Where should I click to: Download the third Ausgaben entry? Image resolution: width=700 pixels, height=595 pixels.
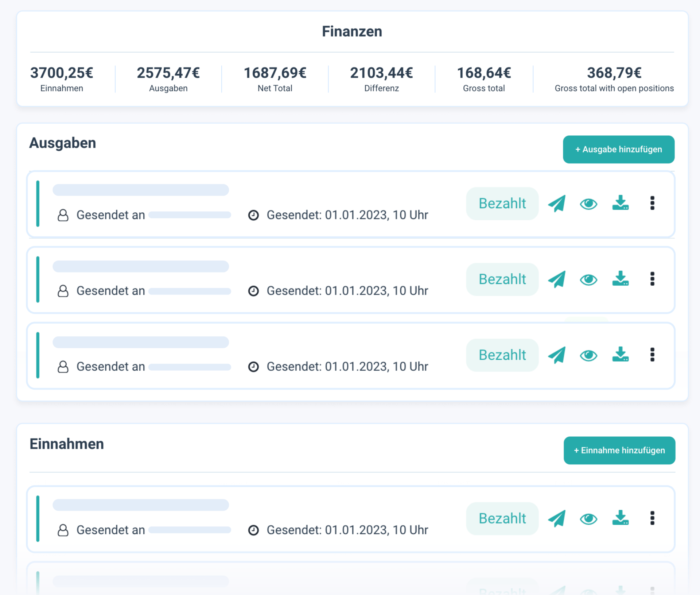621,355
